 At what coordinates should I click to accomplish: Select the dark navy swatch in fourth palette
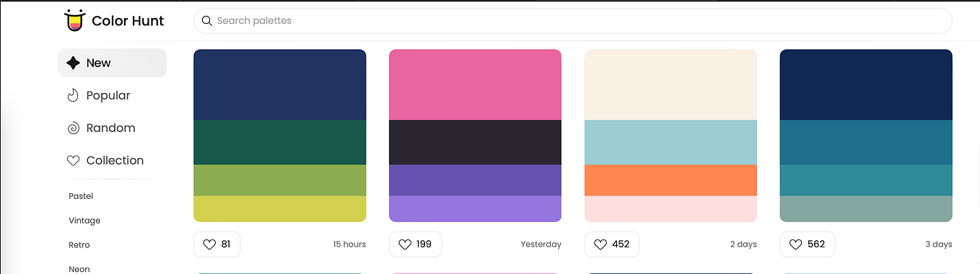click(866, 84)
